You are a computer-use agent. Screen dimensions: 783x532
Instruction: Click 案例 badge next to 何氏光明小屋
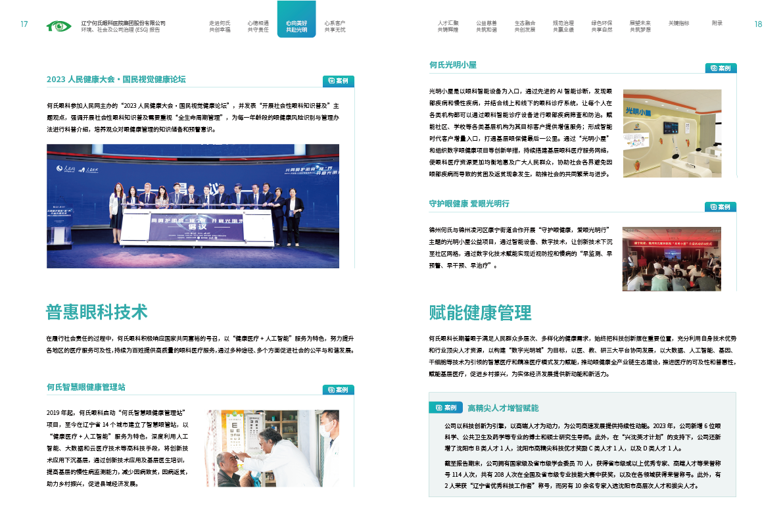(x=720, y=68)
